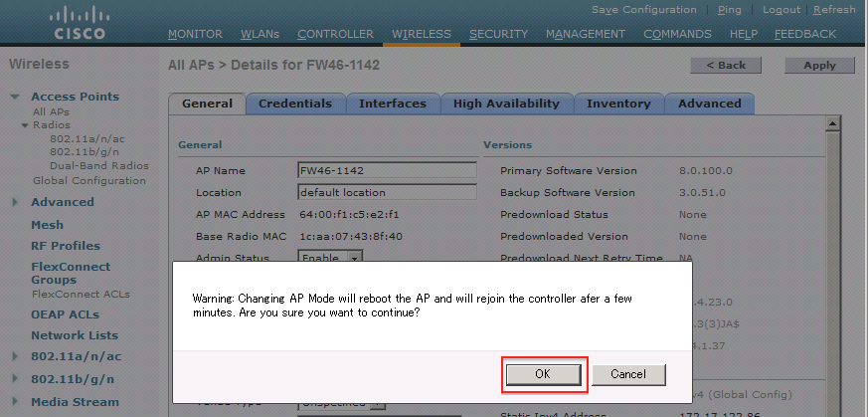Click the Location input field

(x=387, y=192)
